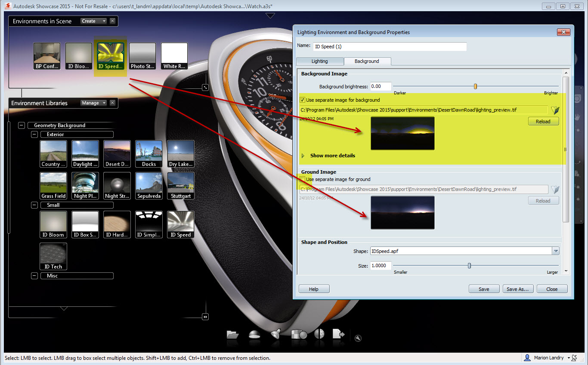Click the spotlight lamp icon in bottom toolbar
The height and width of the screenshot is (365, 588).
275,334
